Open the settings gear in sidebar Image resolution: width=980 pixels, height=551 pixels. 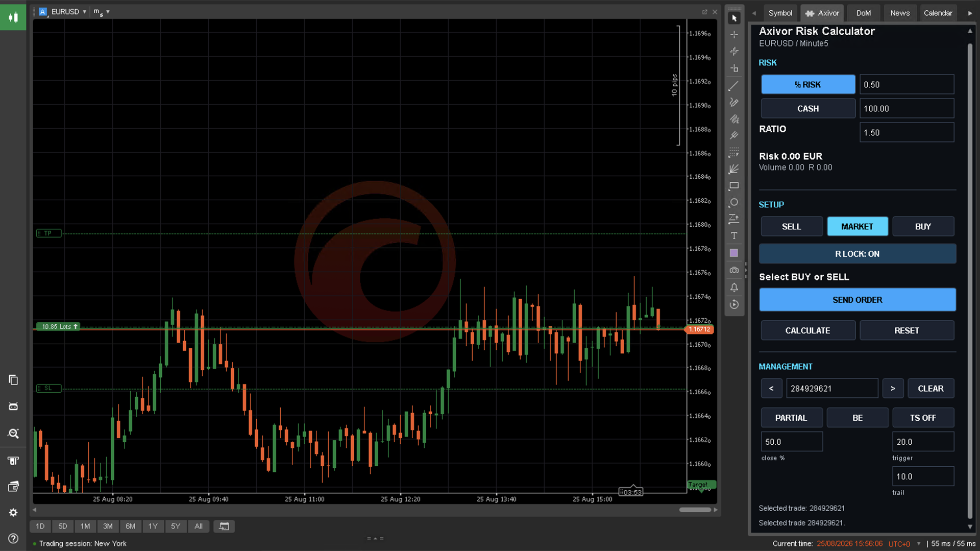coord(13,512)
